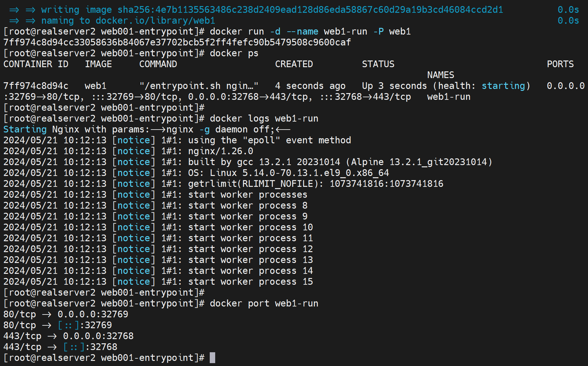
Task: Click the PORTS column header
Action: (560, 64)
